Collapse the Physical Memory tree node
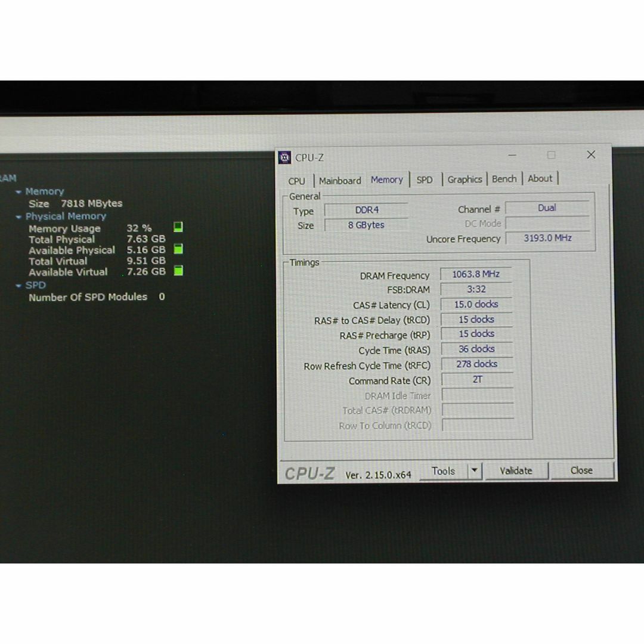 18,217
